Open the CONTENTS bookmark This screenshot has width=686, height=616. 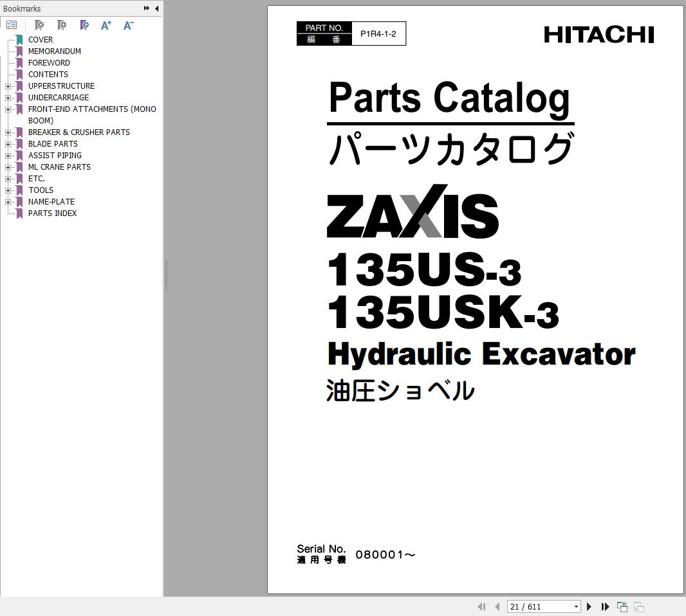48,75
